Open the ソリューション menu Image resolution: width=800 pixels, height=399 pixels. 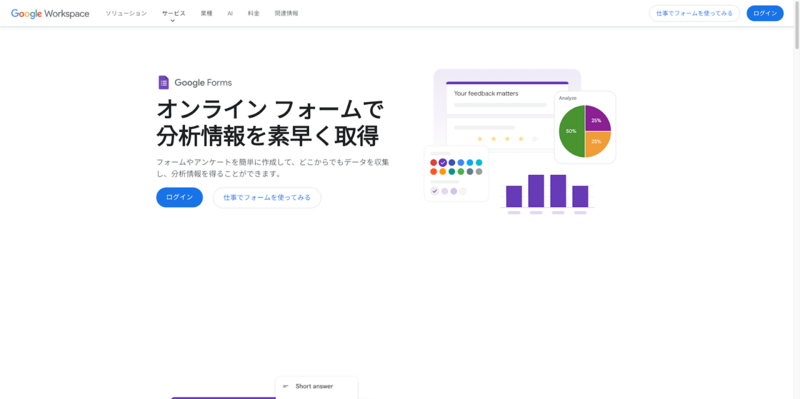pyautogui.click(x=126, y=13)
